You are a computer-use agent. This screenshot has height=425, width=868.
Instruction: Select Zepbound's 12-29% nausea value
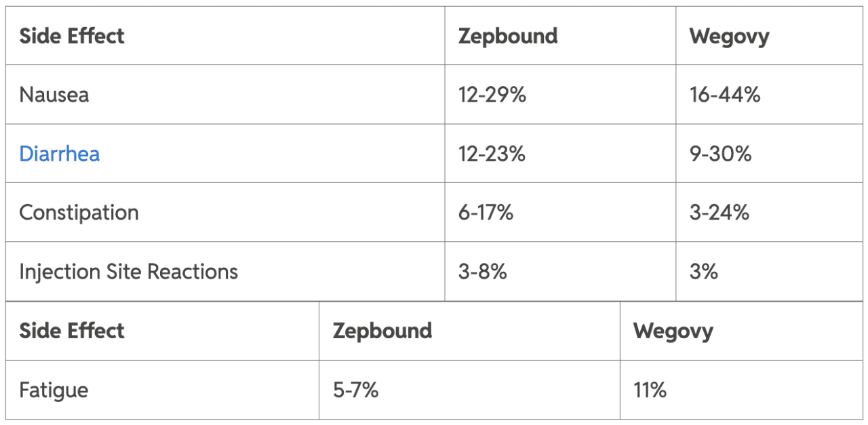pyautogui.click(x=492, y=95)
